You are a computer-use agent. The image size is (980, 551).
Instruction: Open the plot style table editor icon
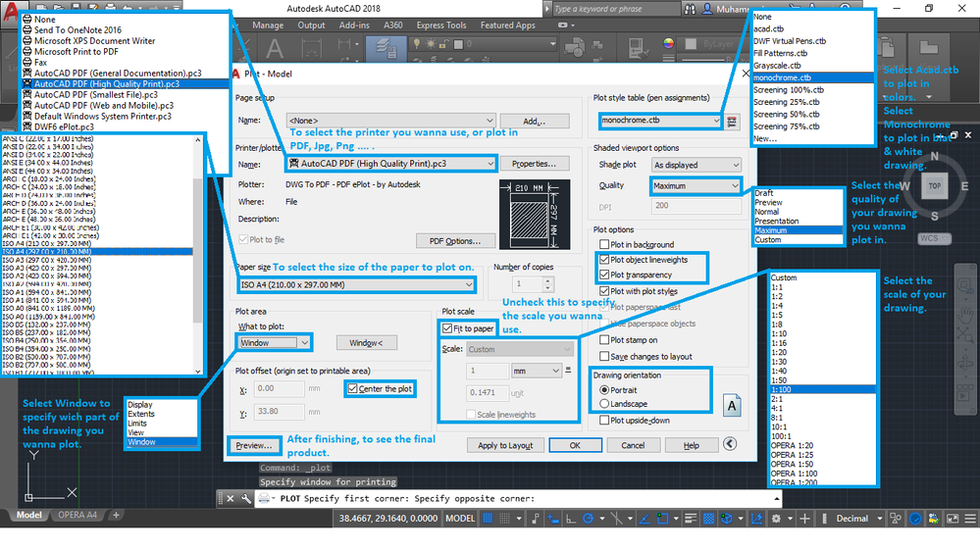[732, 122]
